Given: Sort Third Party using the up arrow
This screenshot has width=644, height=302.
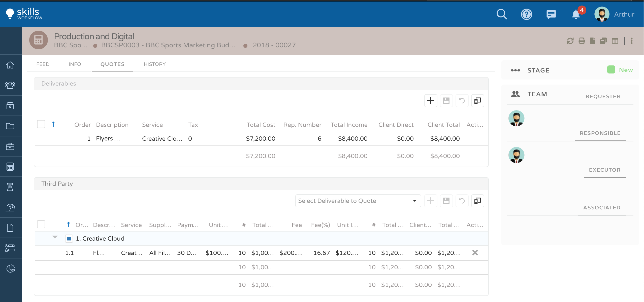Looking at the screenshot, I should (x=69, y=224).
